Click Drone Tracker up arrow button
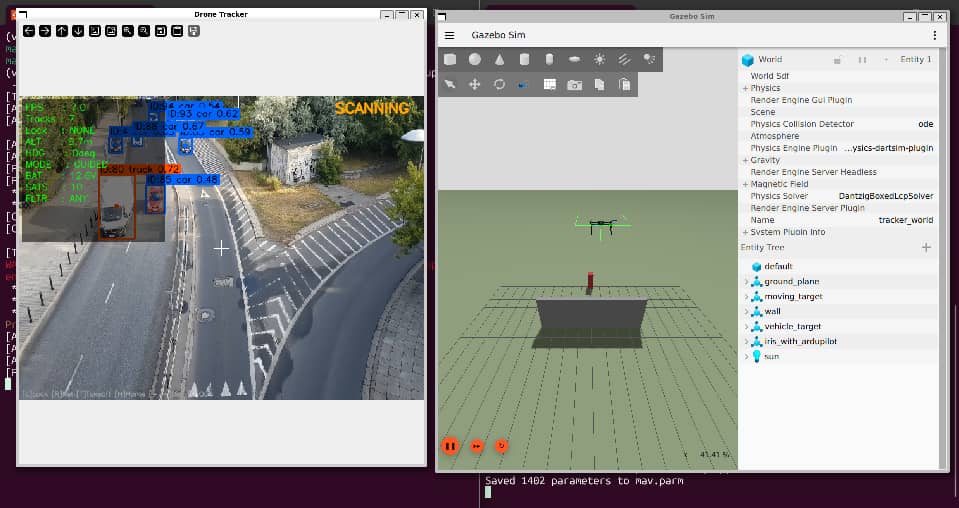This screenshot has width=959, height=508. (62, 31)
